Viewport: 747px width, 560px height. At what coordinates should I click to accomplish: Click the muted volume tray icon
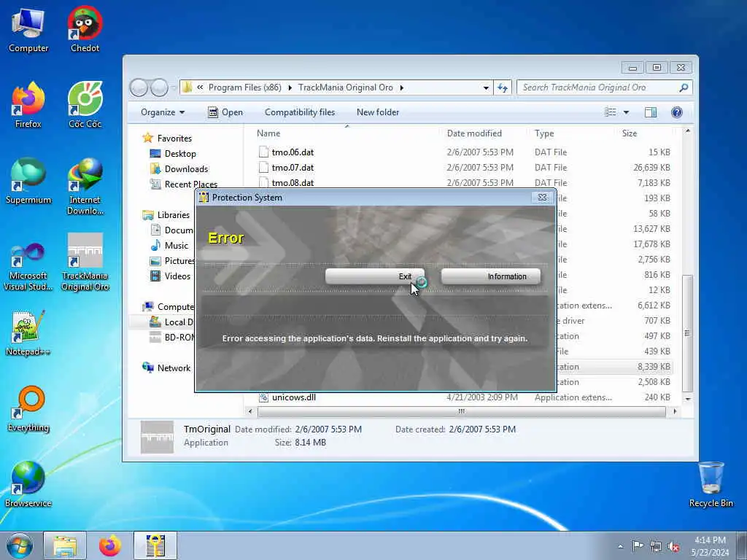pos(673,546)
